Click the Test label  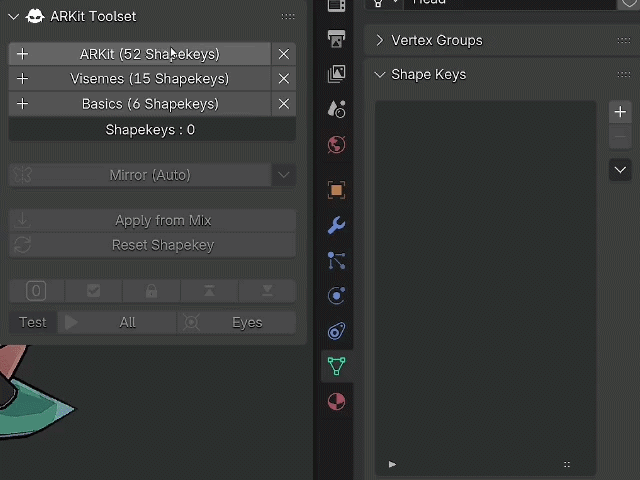click(33, 322)
